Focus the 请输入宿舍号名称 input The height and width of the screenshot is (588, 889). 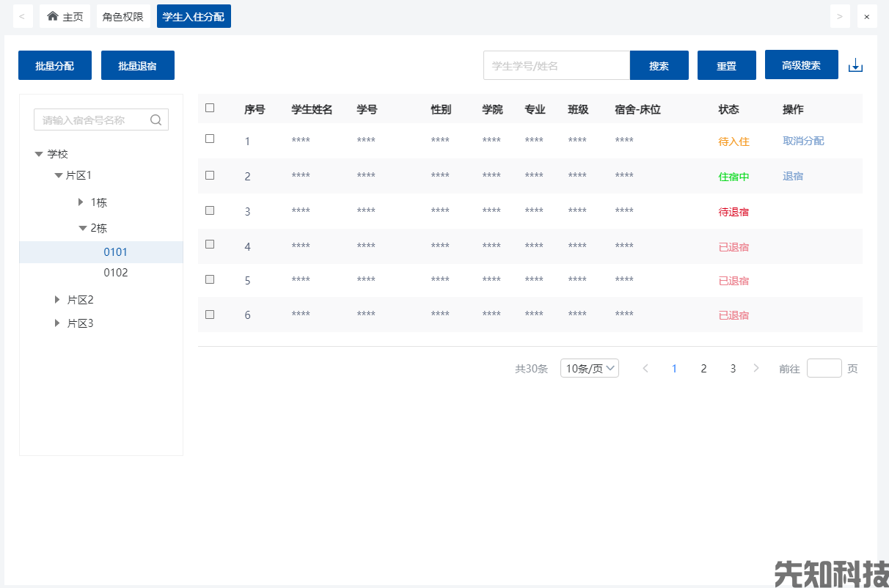[x=101, y=120]
